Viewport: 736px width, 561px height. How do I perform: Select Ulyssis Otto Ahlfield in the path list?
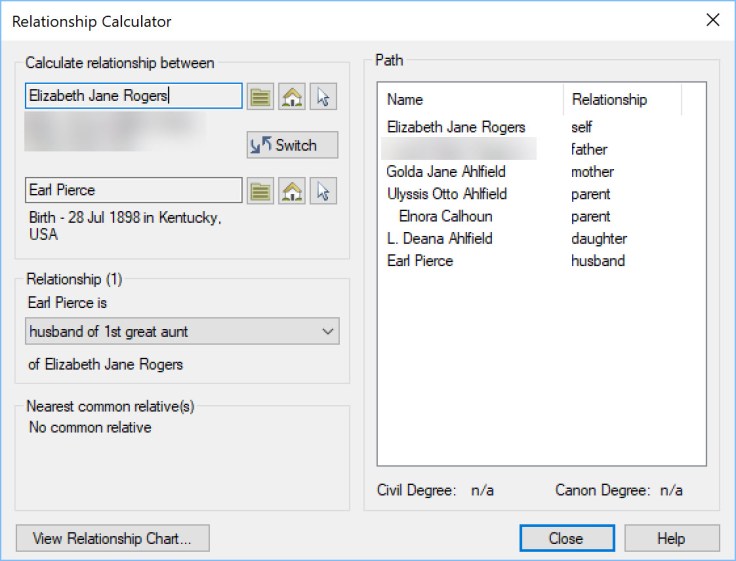pos(447,194)
